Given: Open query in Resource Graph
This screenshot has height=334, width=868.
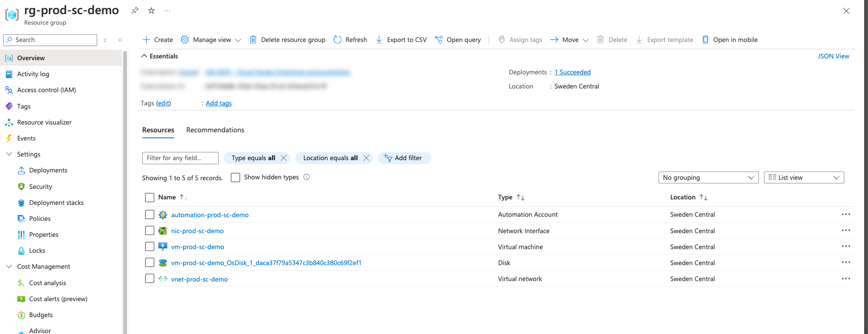Looking at the screenshot, I should pyautogui.click(x=458, y=40).
